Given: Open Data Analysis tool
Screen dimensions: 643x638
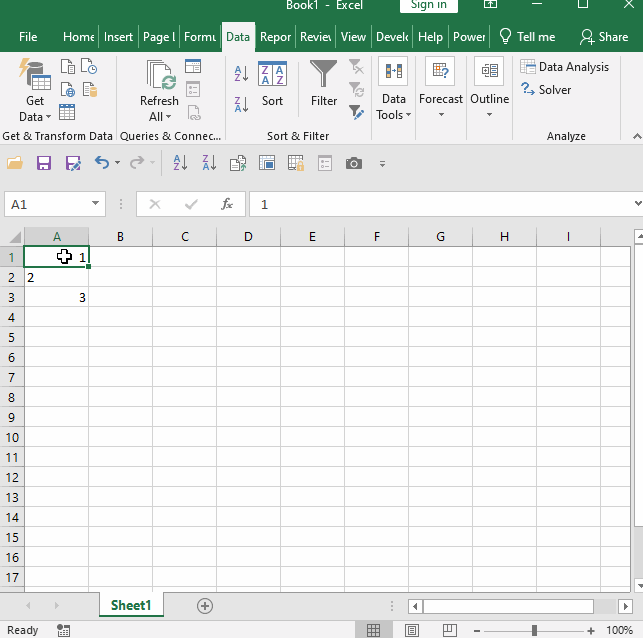Looking at the screenshot, I should pos(565,66).
